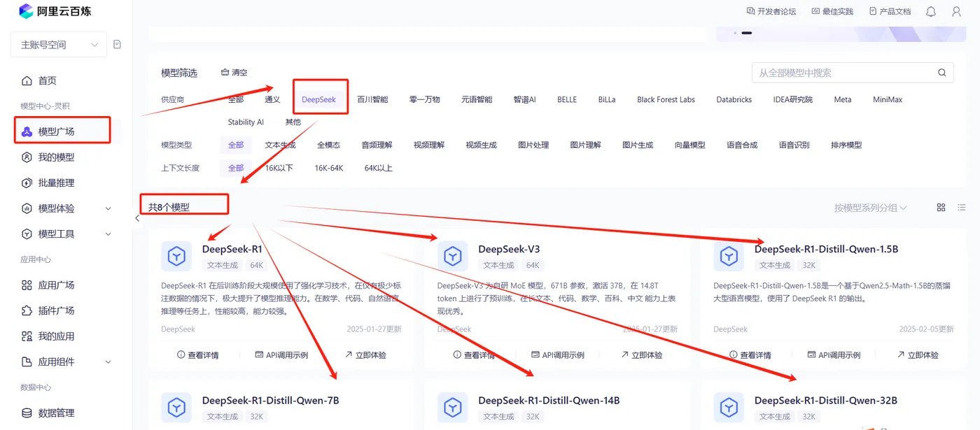Open the 按模型系列分组 grouping dropdown
Viewport: 980px width, 430px height.
pyautogui.click(x=870, y=208)
